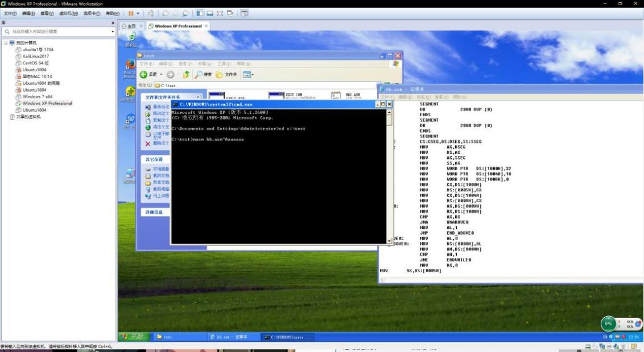Screen dimensions: 644x352
Task: Click the 后退 back button in Explorer
Action: [x=148, y=75]
